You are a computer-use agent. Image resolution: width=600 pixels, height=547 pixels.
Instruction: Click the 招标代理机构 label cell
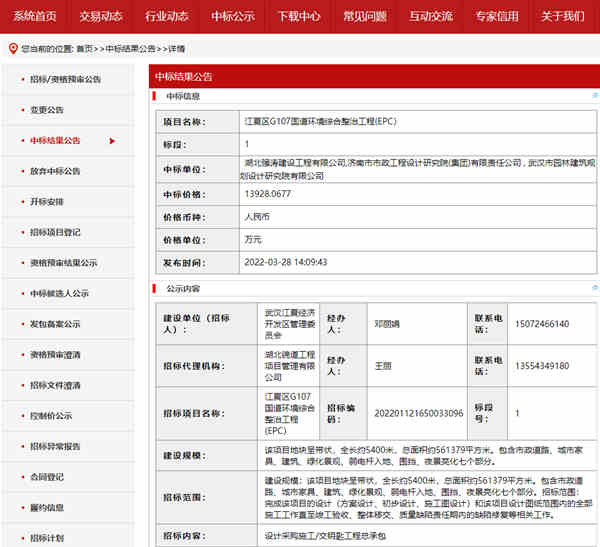[207, 366]
